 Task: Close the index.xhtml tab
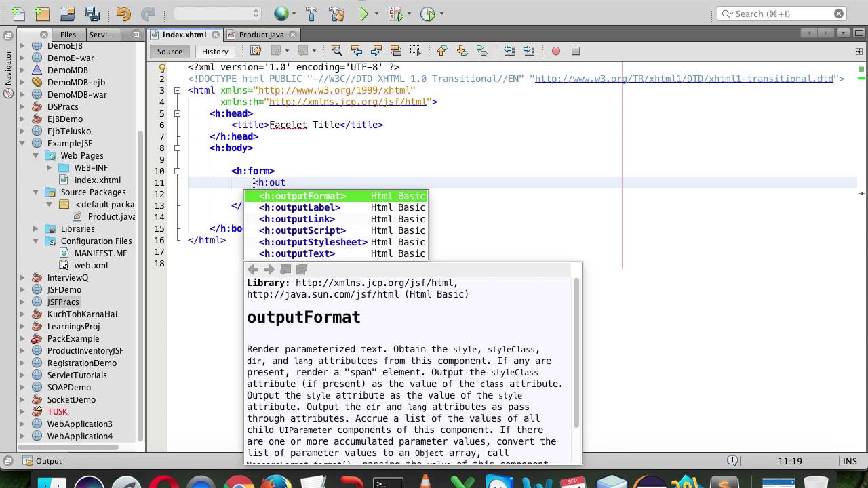[216, 35]
